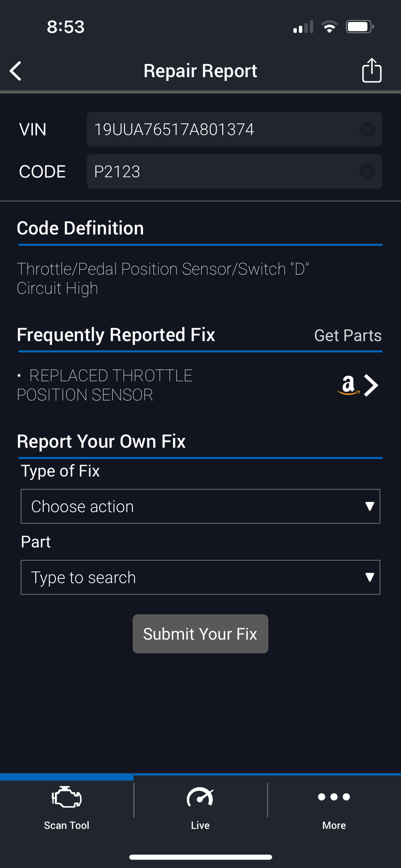
Task: Tap the Replaced Throttle Position Sensor fix
Action: pos(105,385)
